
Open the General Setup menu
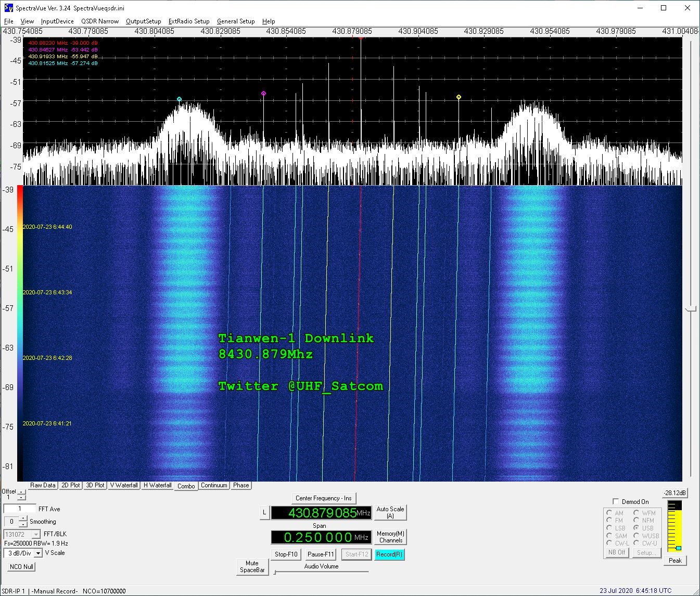tap(236, 21)
